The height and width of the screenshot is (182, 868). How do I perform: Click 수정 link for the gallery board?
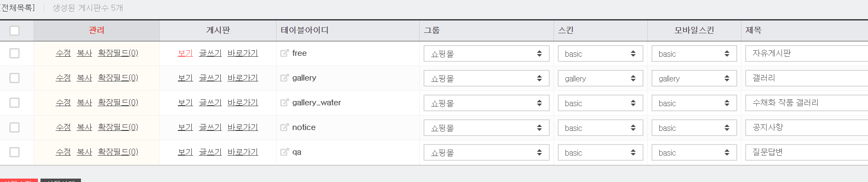(x=63, y=78)
